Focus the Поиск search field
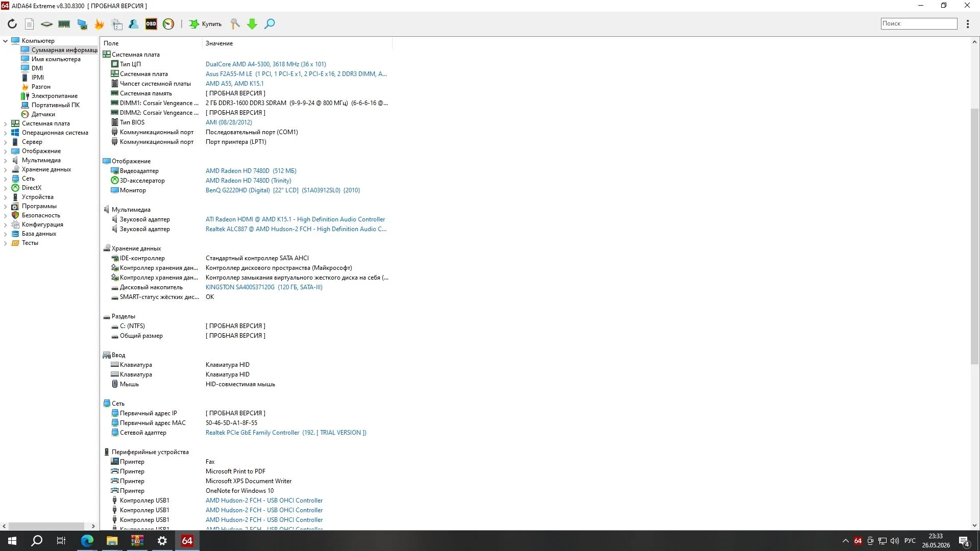 919,23
